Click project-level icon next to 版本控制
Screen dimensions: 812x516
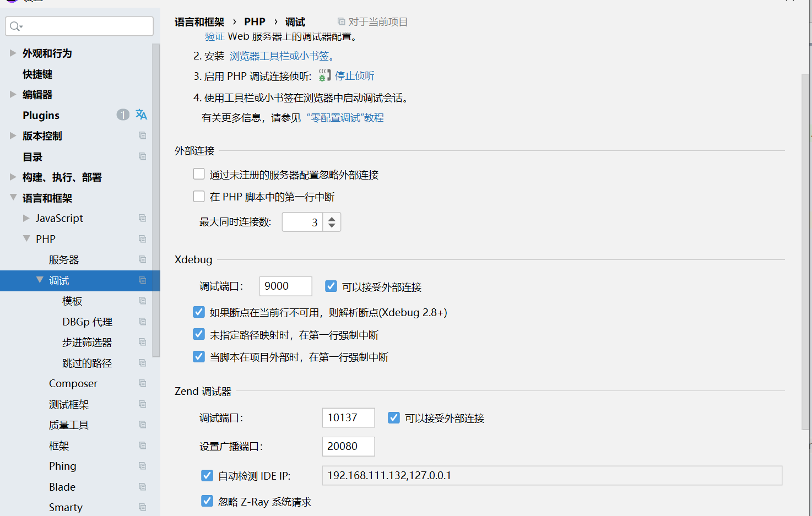pyautogui.click(x=142, y=135)
